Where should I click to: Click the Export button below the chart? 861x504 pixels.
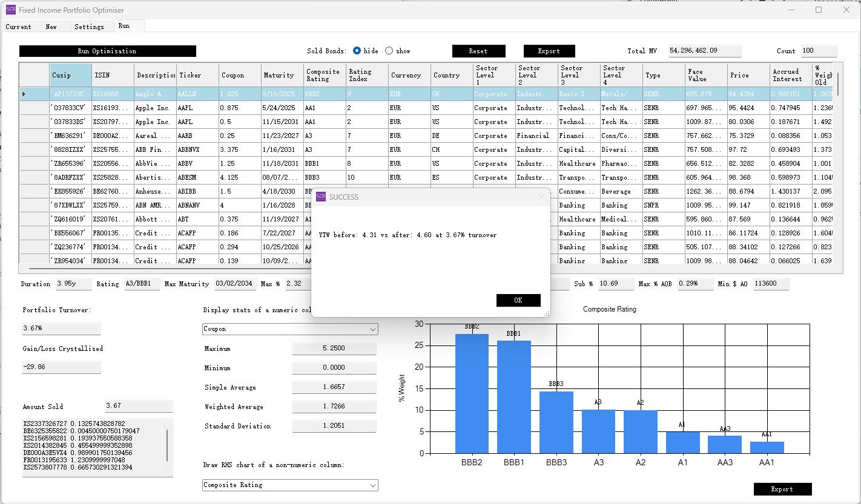(x=782, y=489)
